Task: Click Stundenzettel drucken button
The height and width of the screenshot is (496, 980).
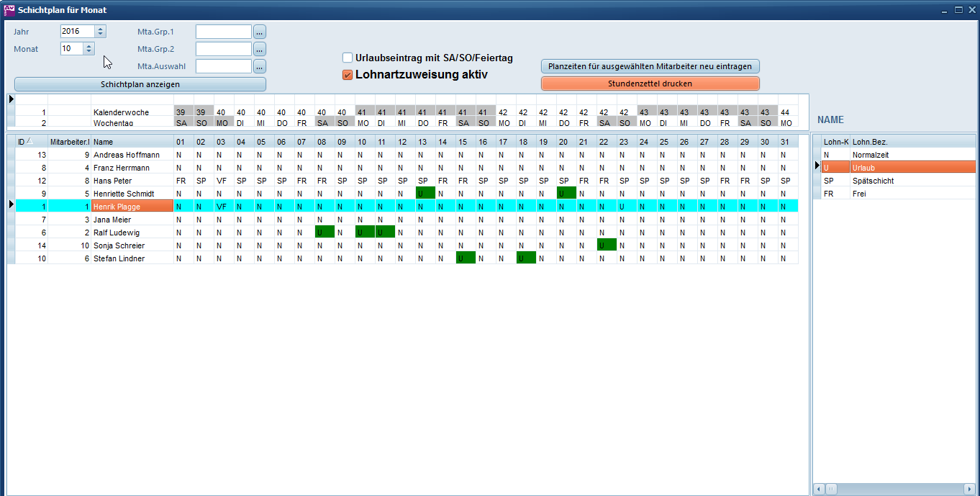Action: coord(650,84)
